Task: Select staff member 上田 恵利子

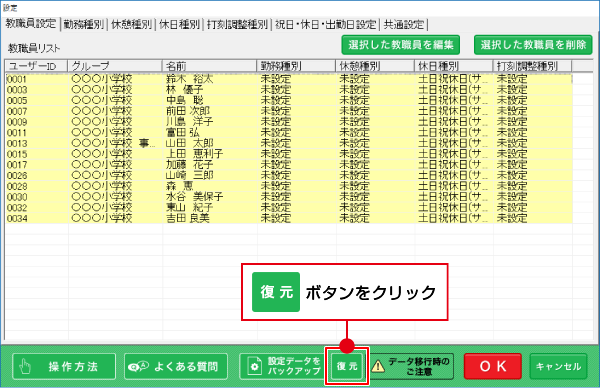Action: [289, 154]
